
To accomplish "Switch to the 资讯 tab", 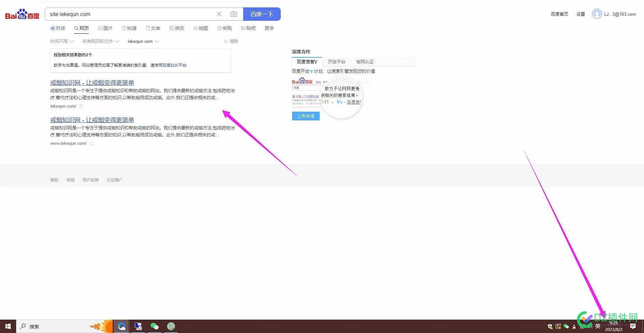I will tap(177, 28).
